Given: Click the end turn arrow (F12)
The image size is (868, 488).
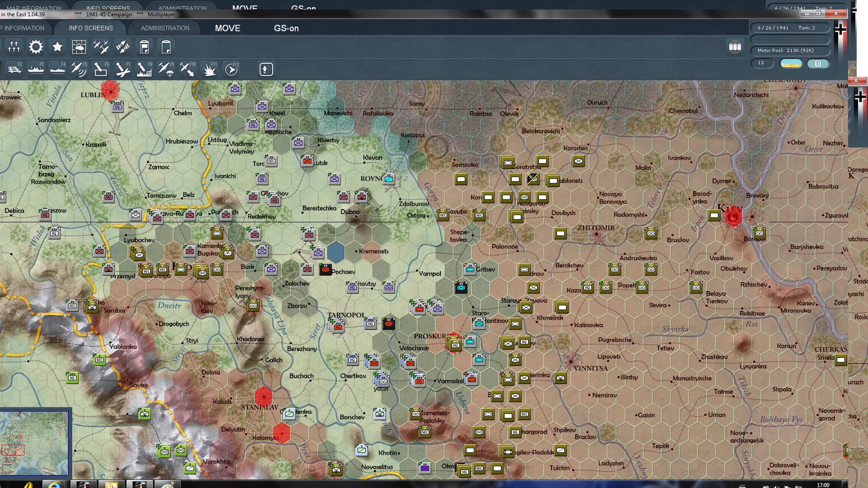Looking at the screenshot, I should (x=231, y=69).
